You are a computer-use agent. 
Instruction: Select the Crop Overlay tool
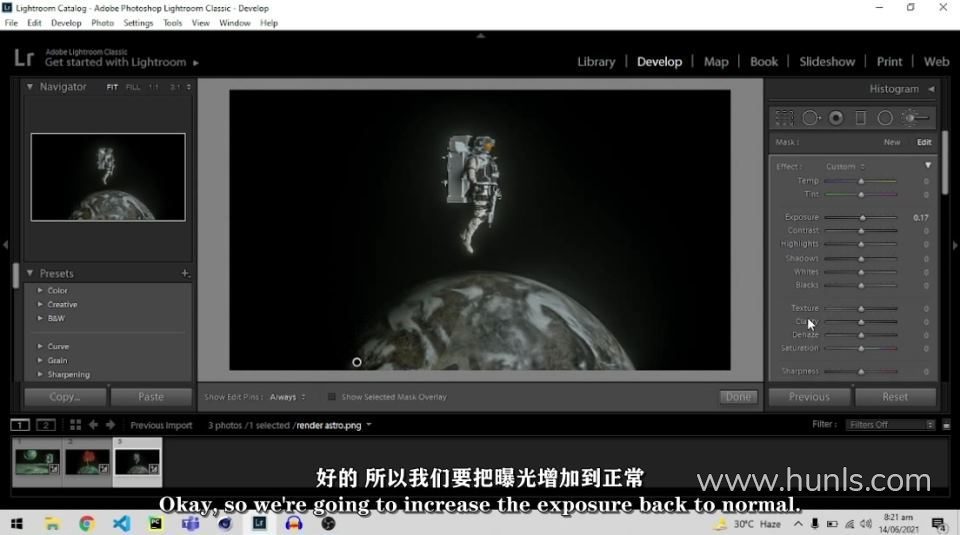784,118
